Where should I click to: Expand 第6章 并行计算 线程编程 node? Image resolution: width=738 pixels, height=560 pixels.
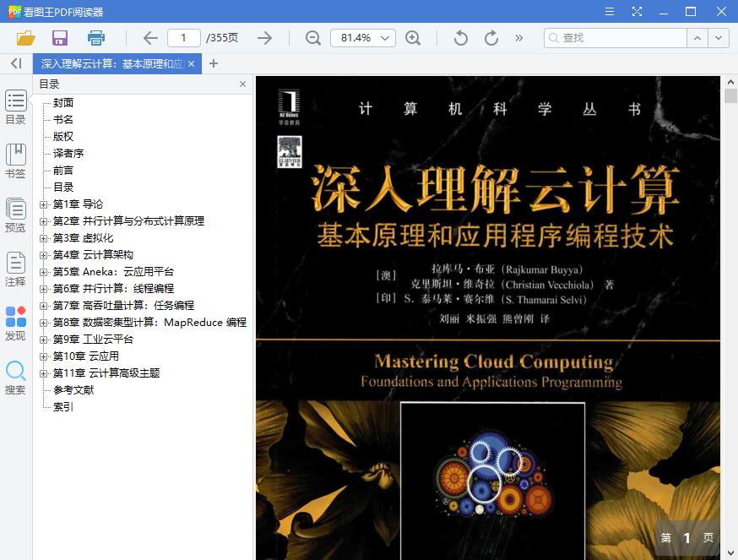43,289
